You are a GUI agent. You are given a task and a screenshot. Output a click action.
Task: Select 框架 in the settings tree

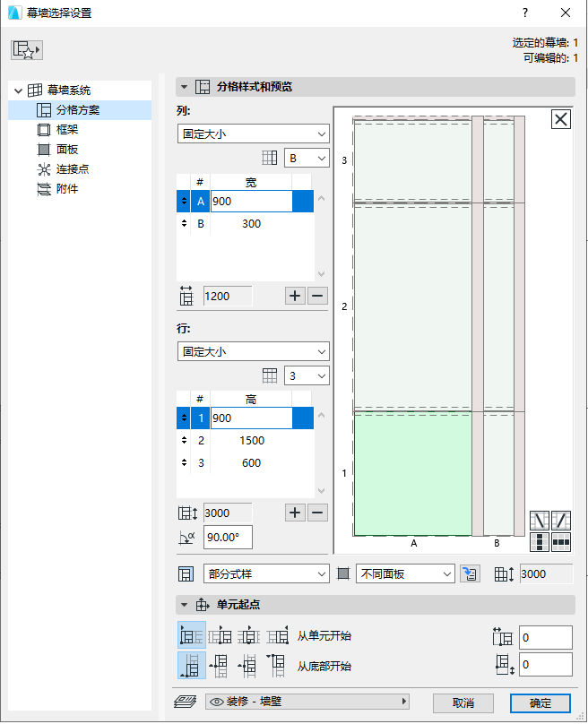(x=67, y=130)
